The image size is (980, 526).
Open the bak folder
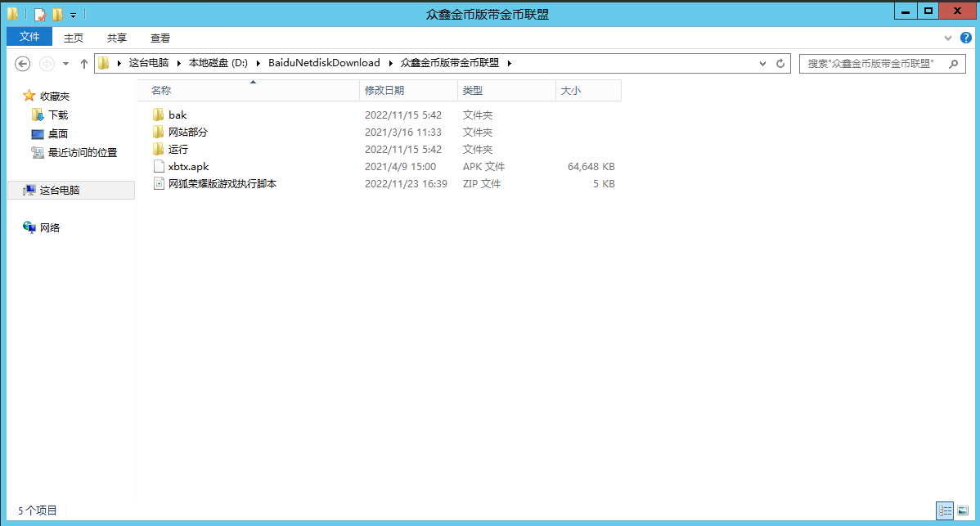click(x=177, y=115)
